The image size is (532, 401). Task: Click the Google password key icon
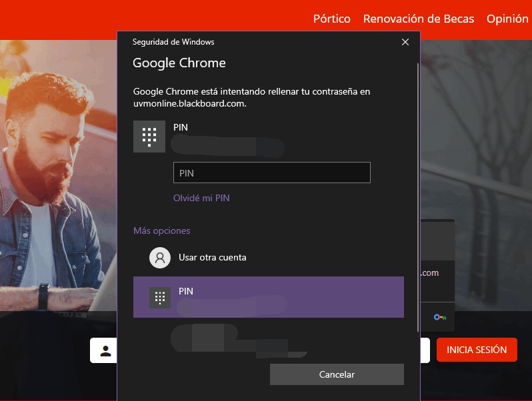pos(440,317)
